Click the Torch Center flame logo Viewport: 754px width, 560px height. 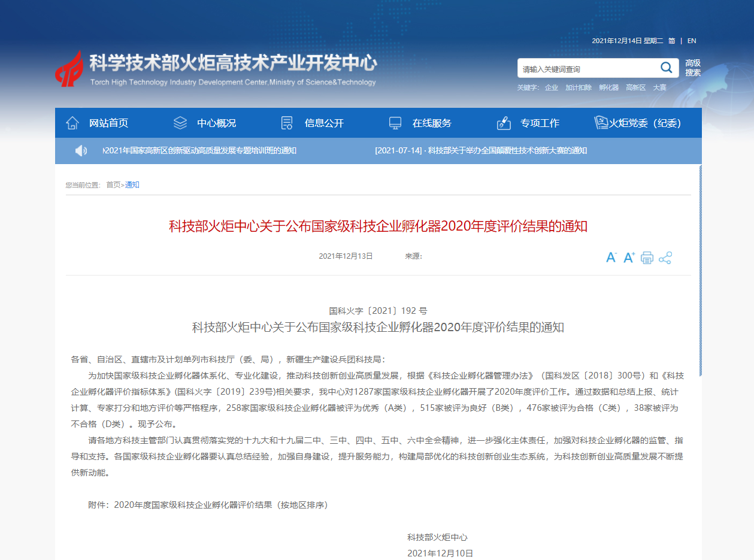69,68
